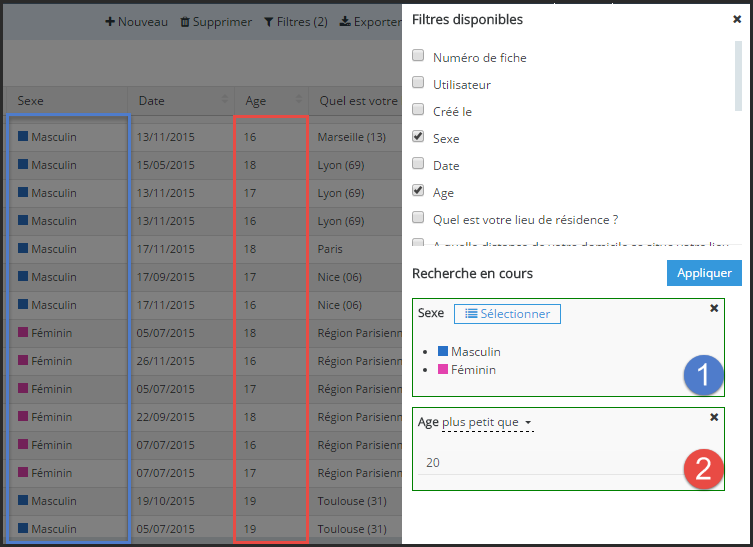The width and height of the screenshot is (753, 547).
Task: Click the Age value field containing 20
Action: [552, 463]
